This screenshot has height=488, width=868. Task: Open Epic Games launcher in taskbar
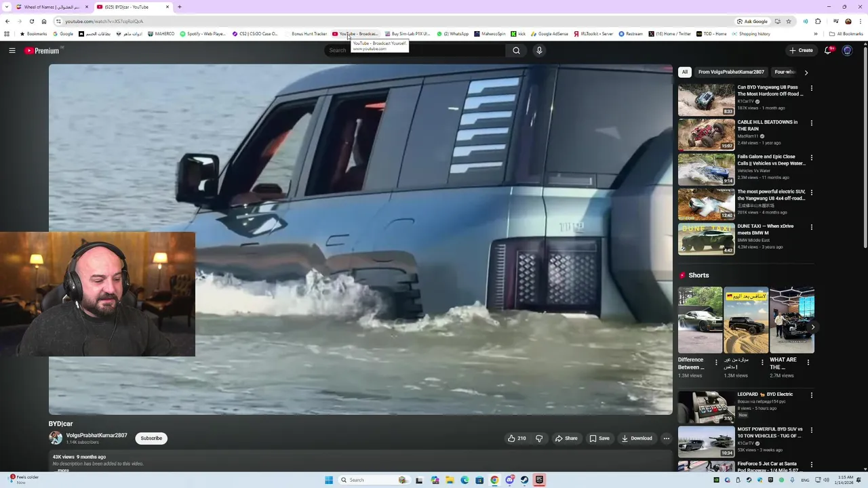(x=539, y=480)
